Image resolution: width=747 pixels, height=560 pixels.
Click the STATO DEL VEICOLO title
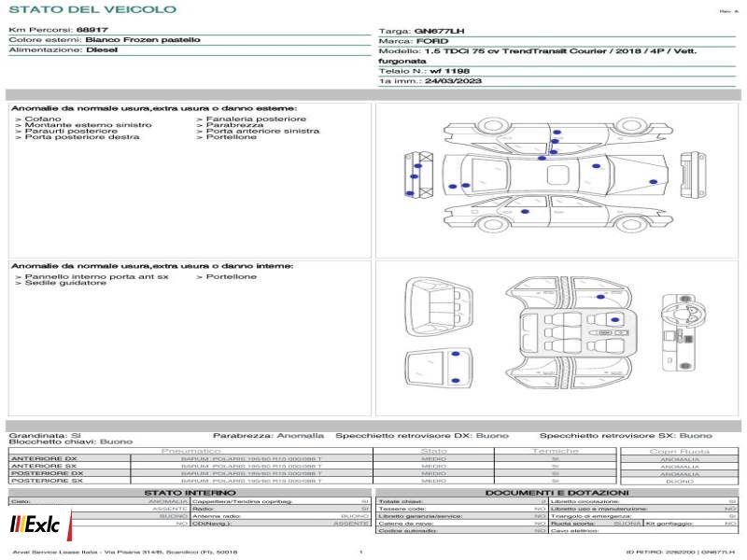point(92,9)
